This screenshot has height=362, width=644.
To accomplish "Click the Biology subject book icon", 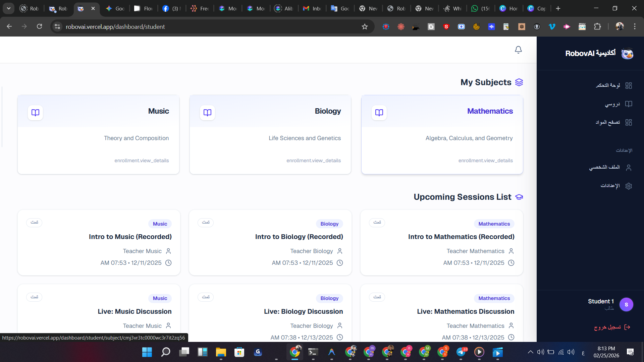I will tap(207, 113).
